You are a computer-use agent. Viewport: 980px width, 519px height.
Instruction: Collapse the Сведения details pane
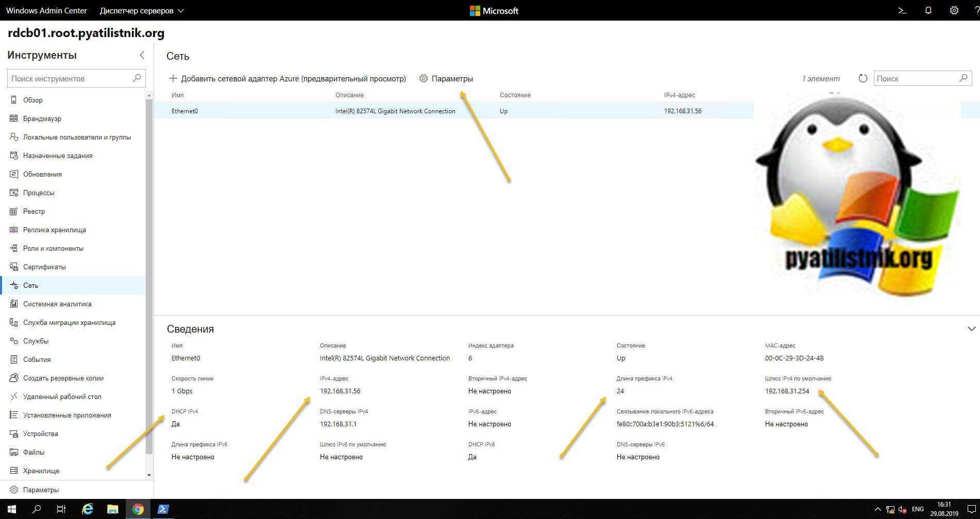click(x=971, y=328)
